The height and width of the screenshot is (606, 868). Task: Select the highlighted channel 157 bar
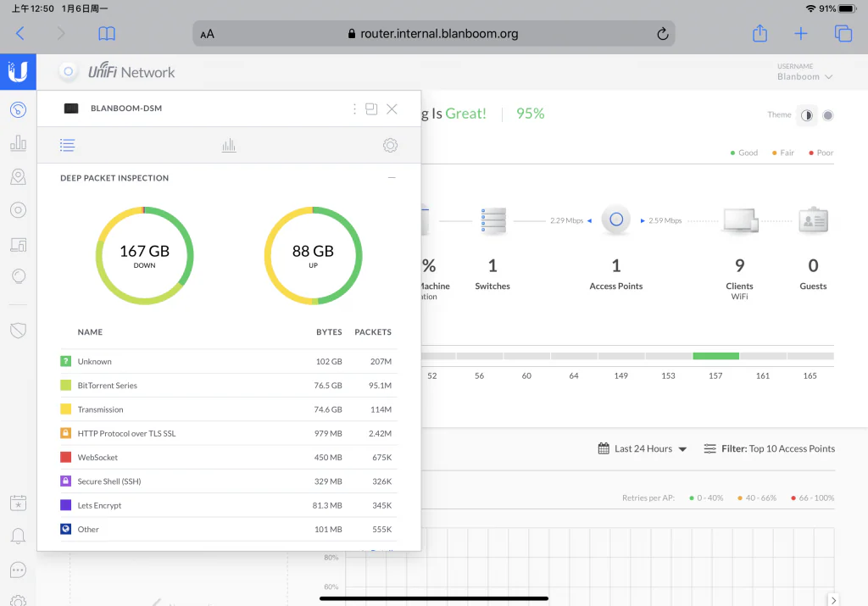(x=715, y=356)
